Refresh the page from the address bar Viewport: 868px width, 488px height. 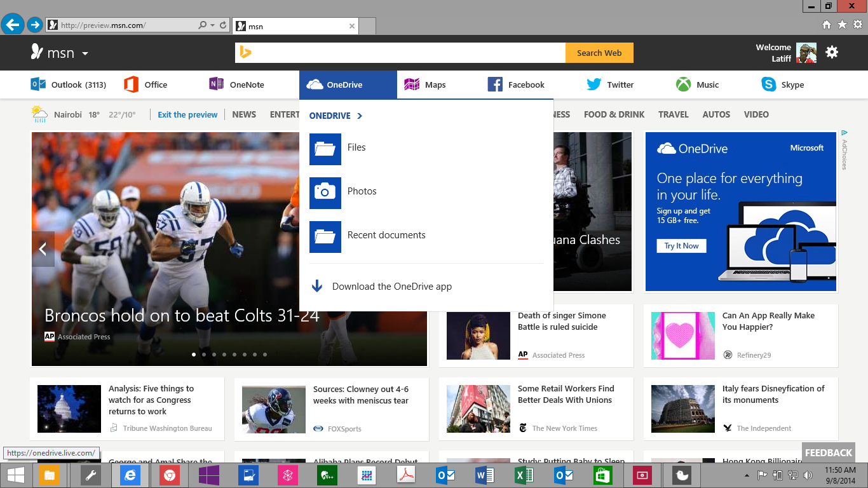pyautogui.click(x=223, y=25)
